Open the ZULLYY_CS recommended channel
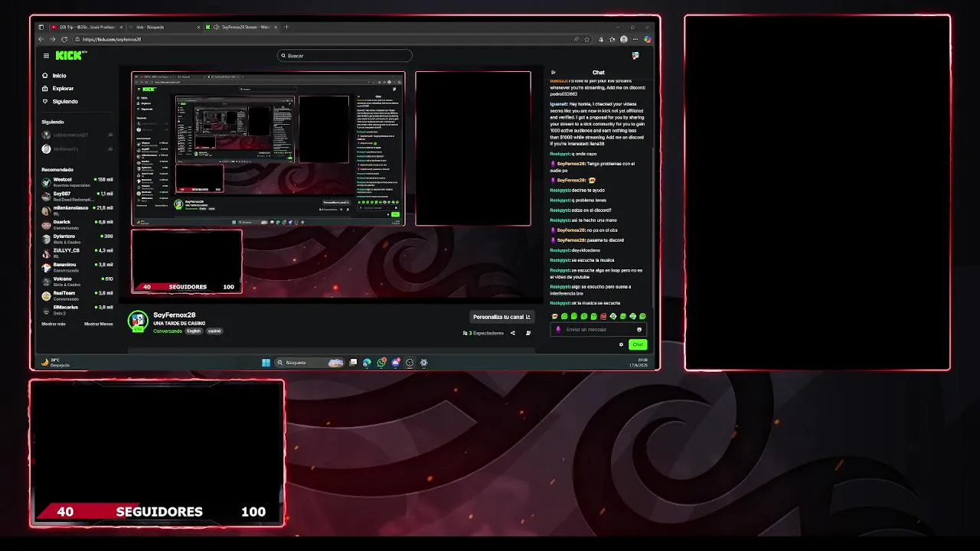 pos(77,253)
